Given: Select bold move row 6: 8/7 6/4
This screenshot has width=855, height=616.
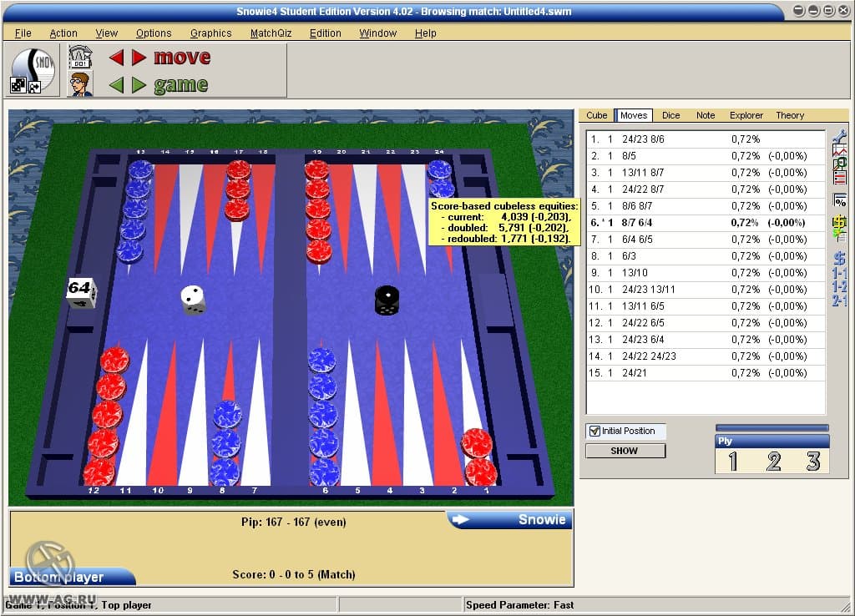Looking at the screenshot, I should pyautogui.click(x=706, y=222).
